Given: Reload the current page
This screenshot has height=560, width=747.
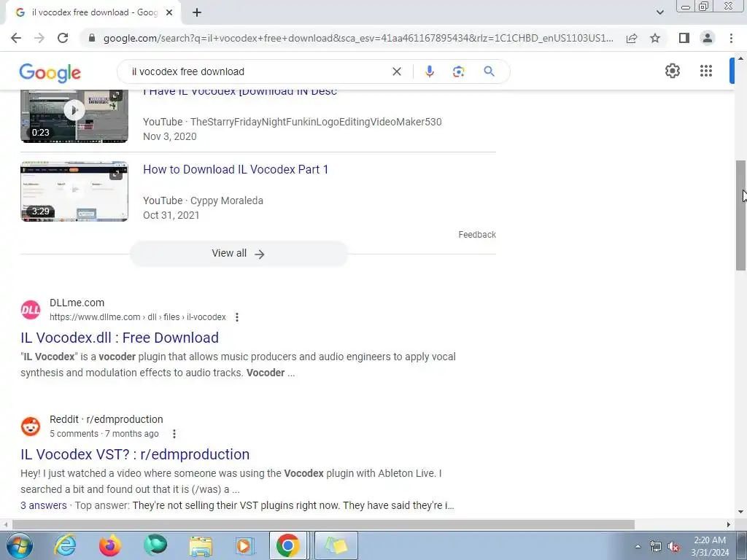Looking at the screenshot, I should (x=63, y=38).
